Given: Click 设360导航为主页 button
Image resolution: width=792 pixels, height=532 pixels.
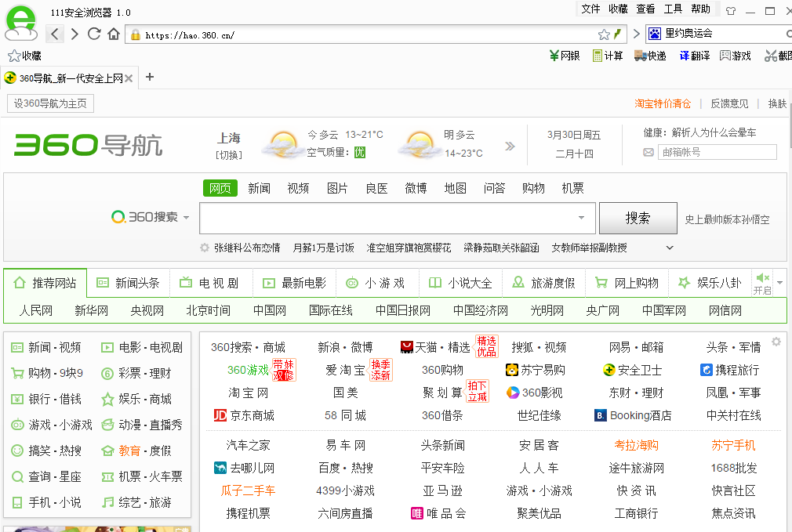Looking at the screenshot, I should click(x=50, y=103).
